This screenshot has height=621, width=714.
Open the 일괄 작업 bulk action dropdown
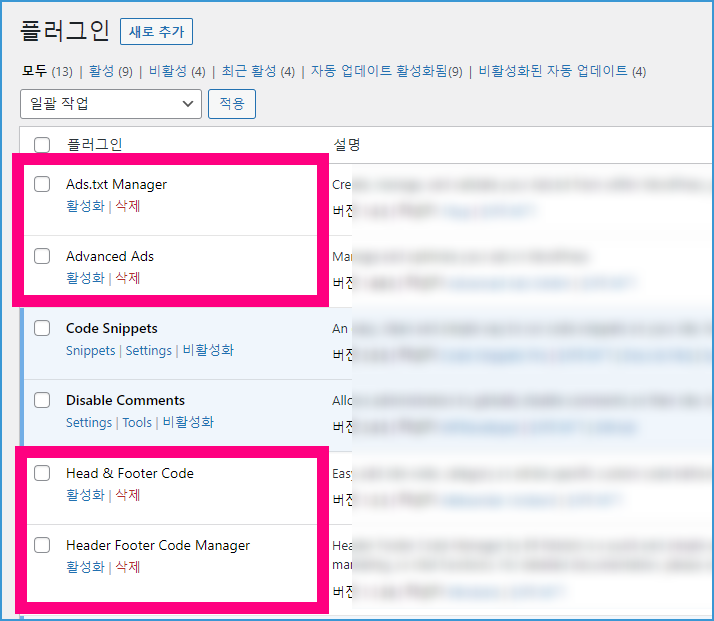pos(111,104)
